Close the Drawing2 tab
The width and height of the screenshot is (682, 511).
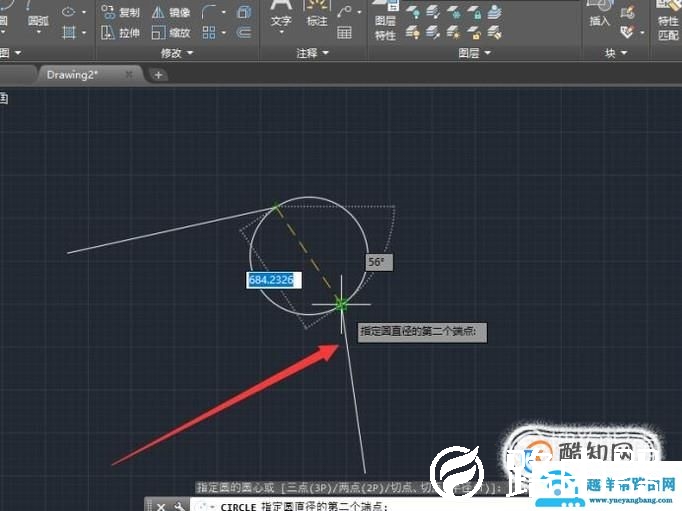[x=129, y=75]
